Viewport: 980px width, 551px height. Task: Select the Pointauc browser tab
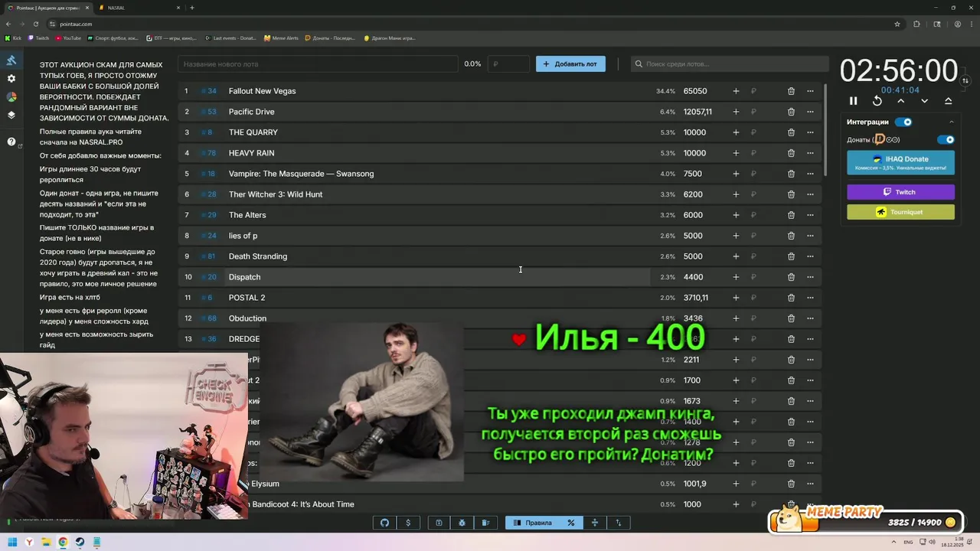[x=47, y=8]
